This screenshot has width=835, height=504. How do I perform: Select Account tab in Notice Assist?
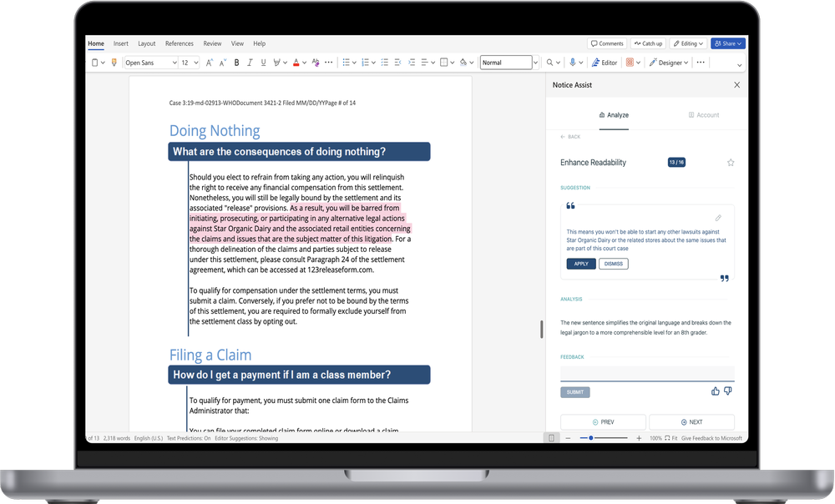coord(704,115)
